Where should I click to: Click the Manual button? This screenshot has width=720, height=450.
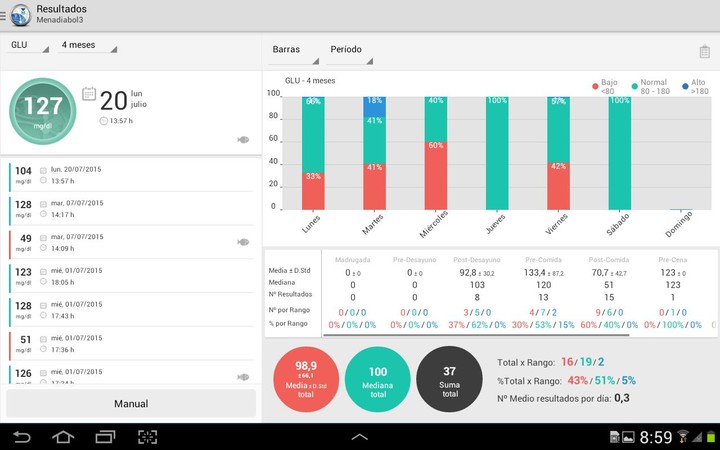[131, 404]
